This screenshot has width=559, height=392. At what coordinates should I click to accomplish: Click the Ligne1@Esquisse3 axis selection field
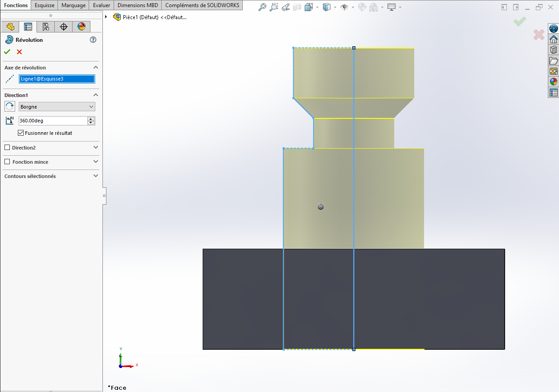click(57, 79)
